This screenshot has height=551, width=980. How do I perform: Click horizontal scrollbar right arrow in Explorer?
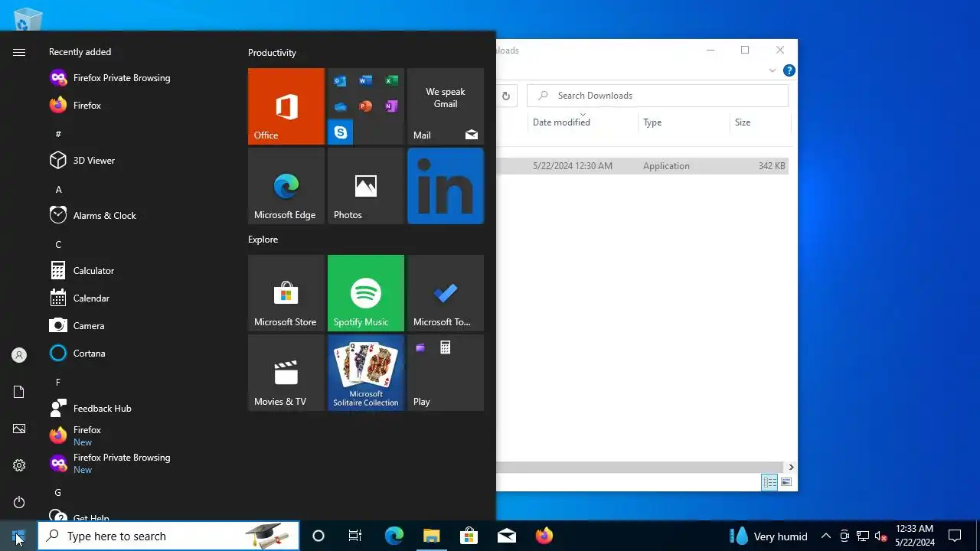click(x=791, y=467)
